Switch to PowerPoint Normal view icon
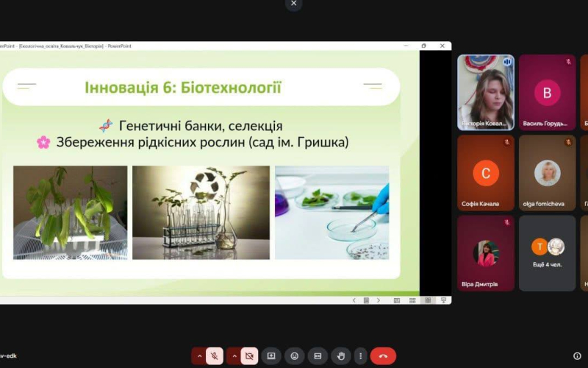 coord(397,300)
